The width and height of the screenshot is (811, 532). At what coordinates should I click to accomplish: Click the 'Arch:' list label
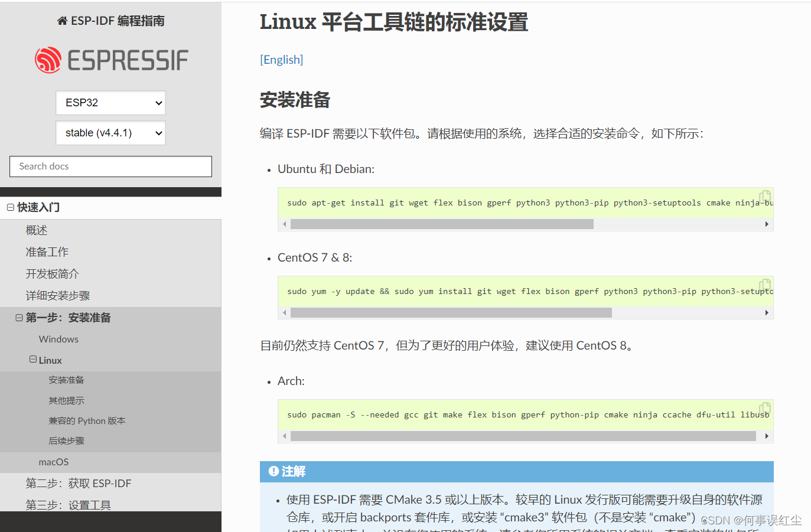(291, 381)
